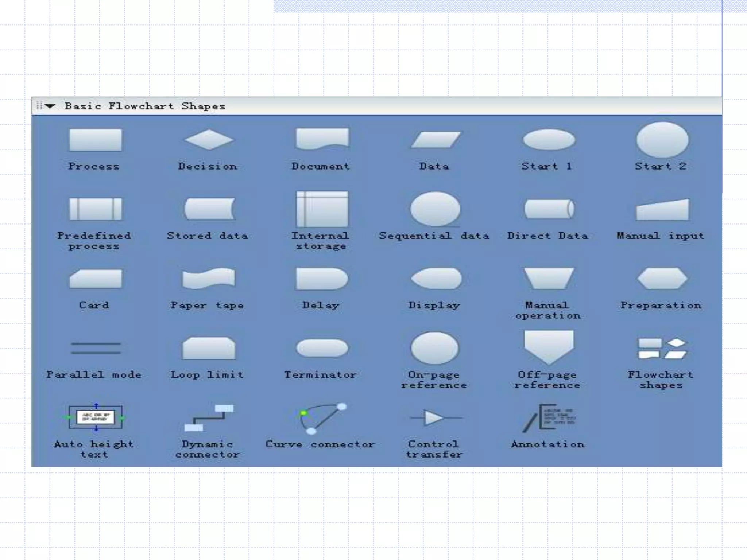Choose the Direct Data cylinder shape

tap(549, 209)
